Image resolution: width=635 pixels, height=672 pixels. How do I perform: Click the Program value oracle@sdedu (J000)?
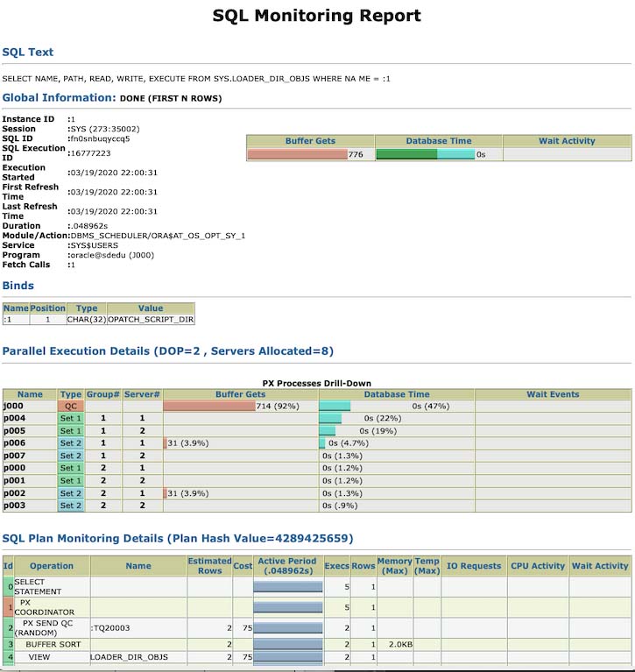[112, 255]
